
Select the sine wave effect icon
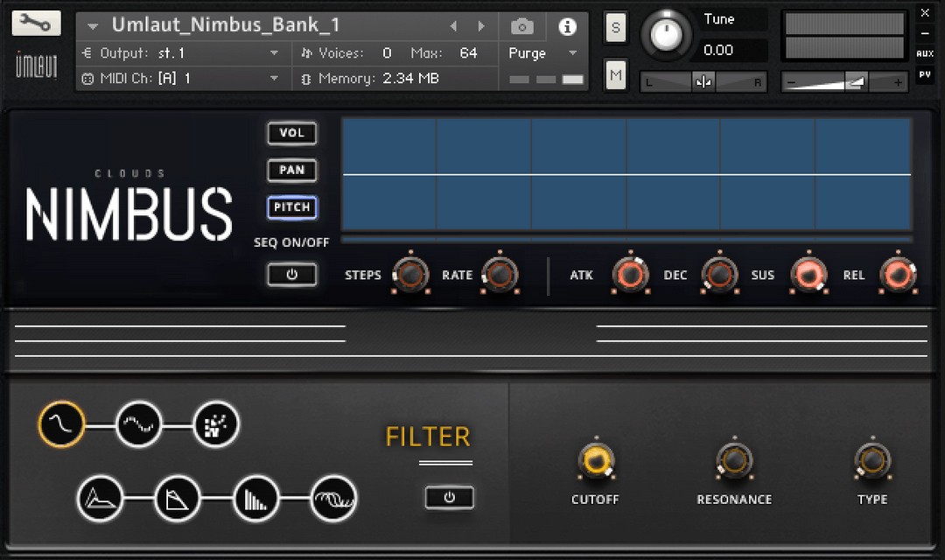click(x=61, y=424)
